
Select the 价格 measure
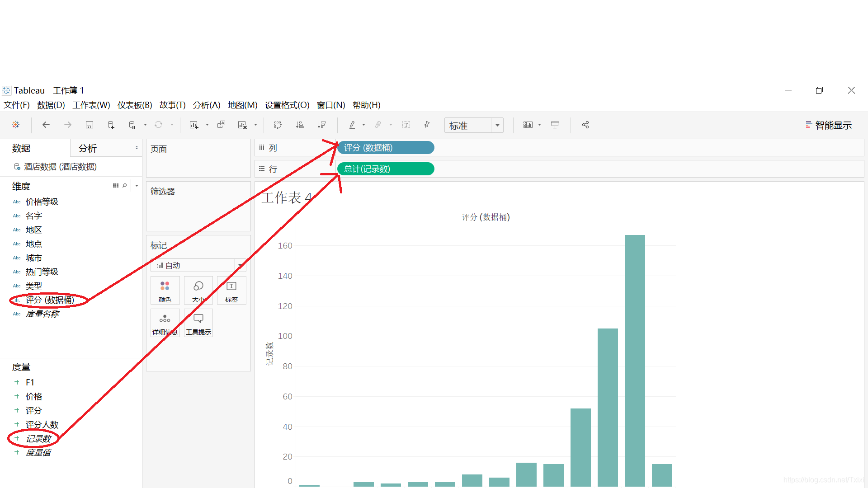[34, 396]
